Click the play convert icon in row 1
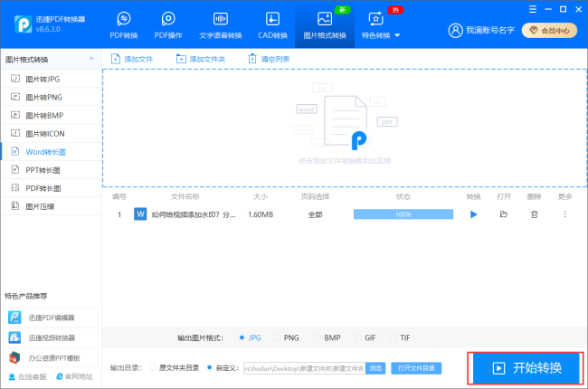Viewport: 588px width, 389px height. 474,214
